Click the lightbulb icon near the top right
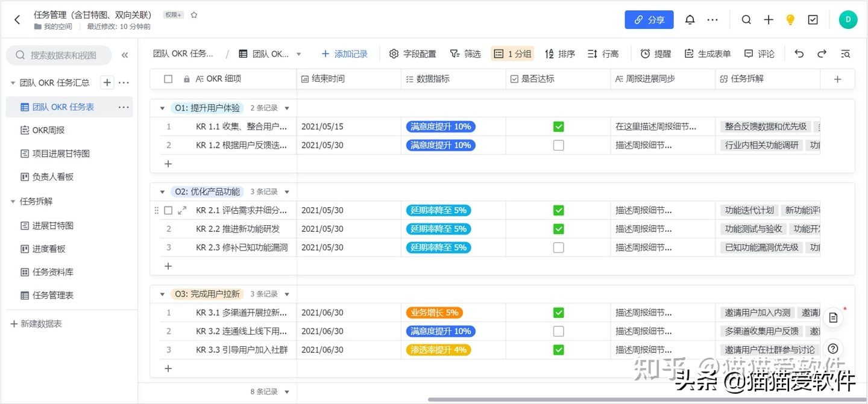Image resolution: width=868 pixels, height=404 pixels. (790, 19)
